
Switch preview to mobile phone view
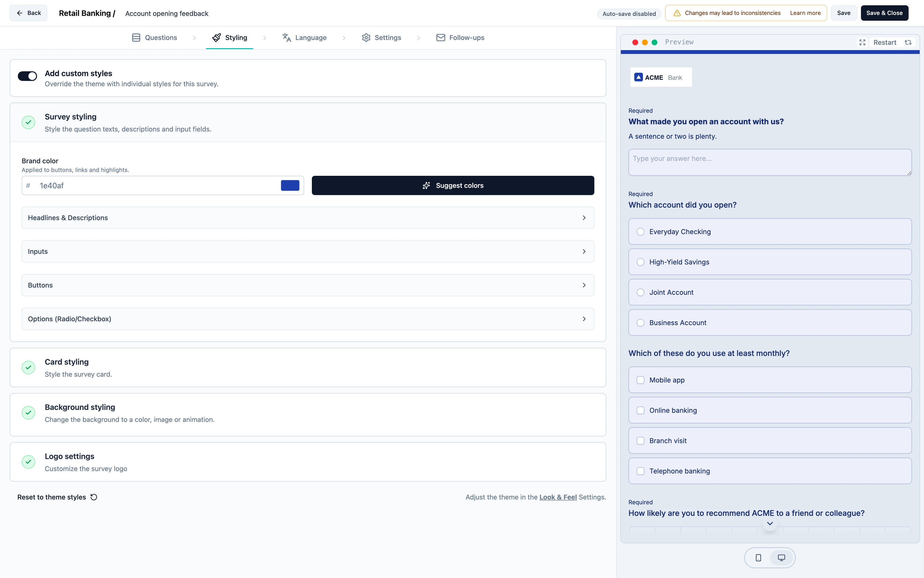(758, 558)
